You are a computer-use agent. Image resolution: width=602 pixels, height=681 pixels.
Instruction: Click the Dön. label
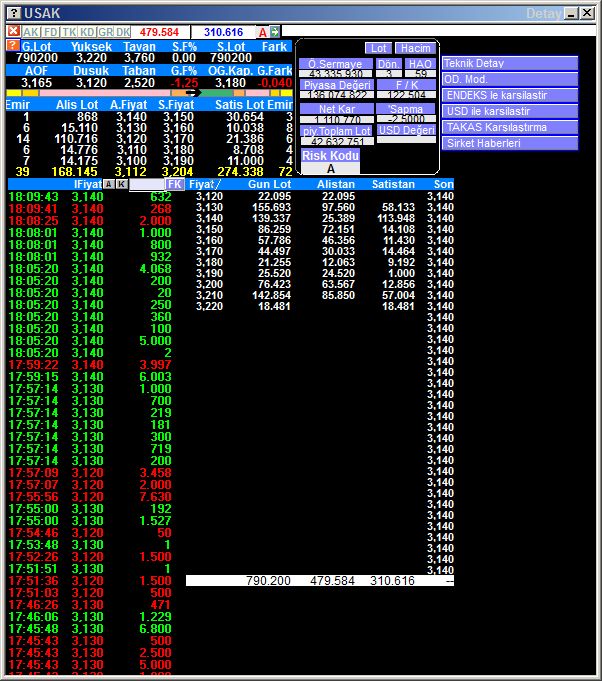coord(388,64)
